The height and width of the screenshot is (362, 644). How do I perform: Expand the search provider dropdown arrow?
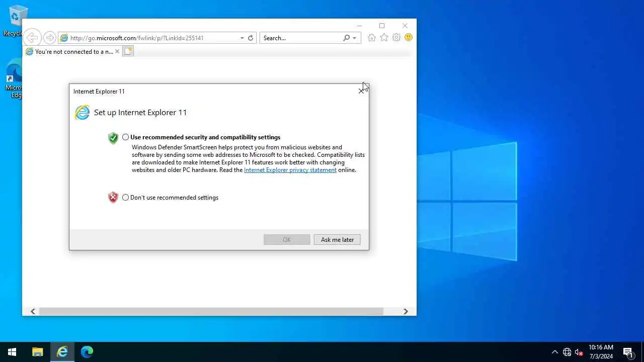coord(354,38)
